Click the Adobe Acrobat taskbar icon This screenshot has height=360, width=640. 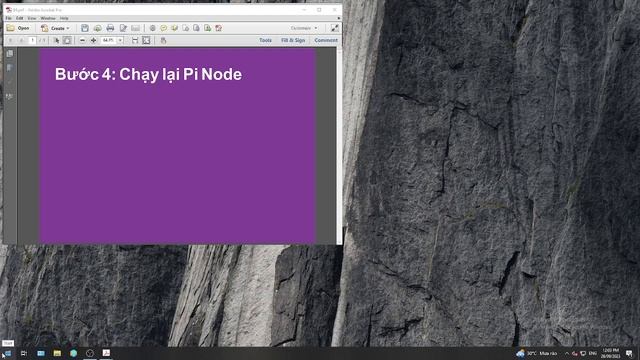[x=106, y=353]
